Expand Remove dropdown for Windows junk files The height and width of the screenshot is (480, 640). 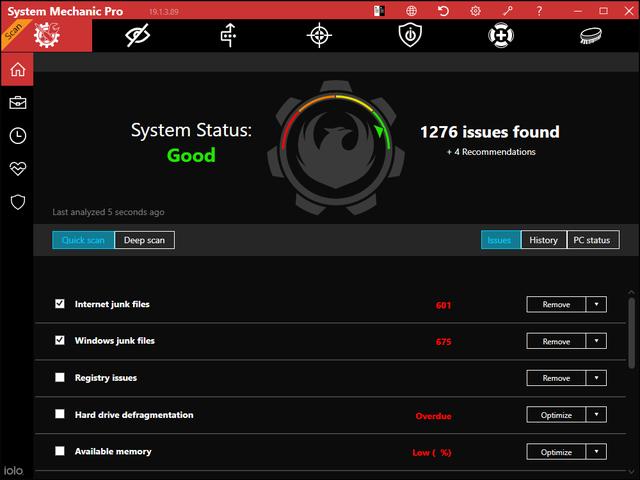pyautogui.click(x=596, y=341)
